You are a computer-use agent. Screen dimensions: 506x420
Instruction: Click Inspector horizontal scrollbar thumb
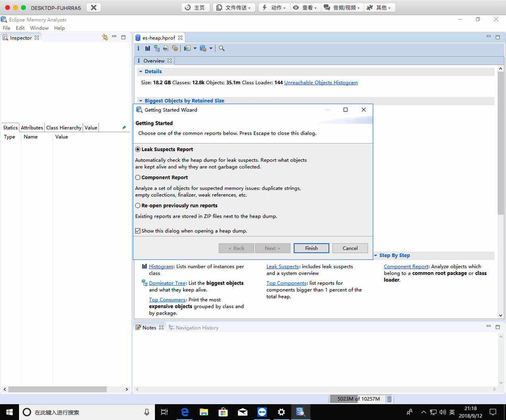pyautogui.click(x=58, y=389)
